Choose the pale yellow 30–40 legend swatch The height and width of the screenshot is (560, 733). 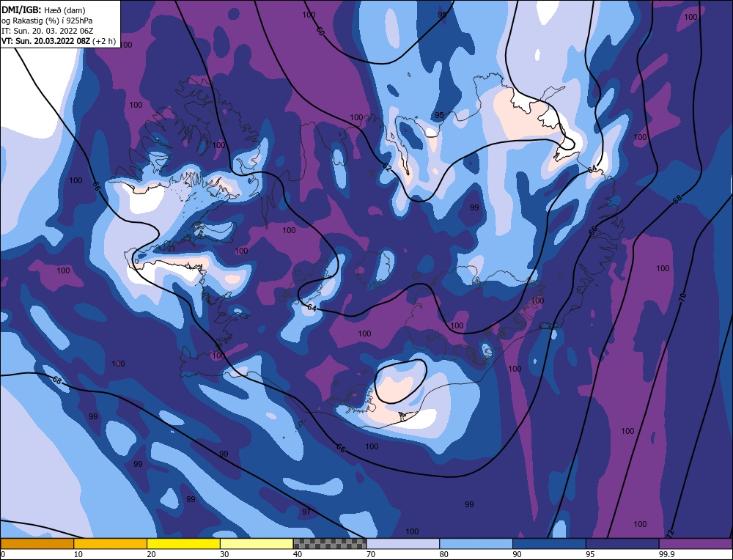click(257, 544)
